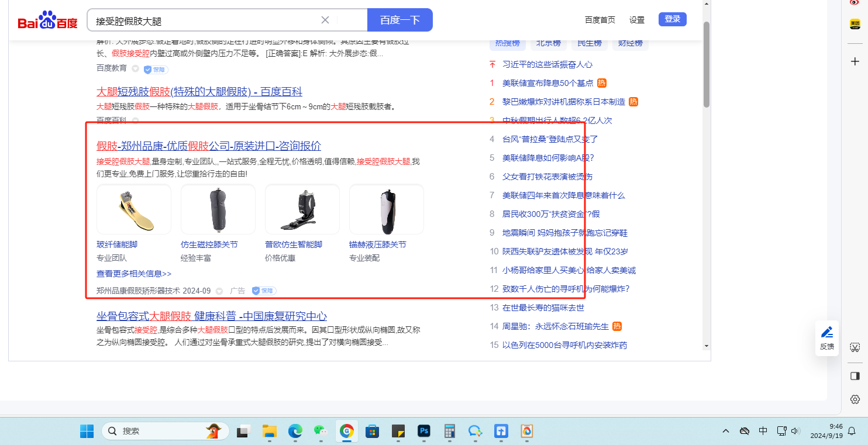Screen dimensions: 868x445
Task: Show hidden system tray icons
Action: (x=726, y=432)
